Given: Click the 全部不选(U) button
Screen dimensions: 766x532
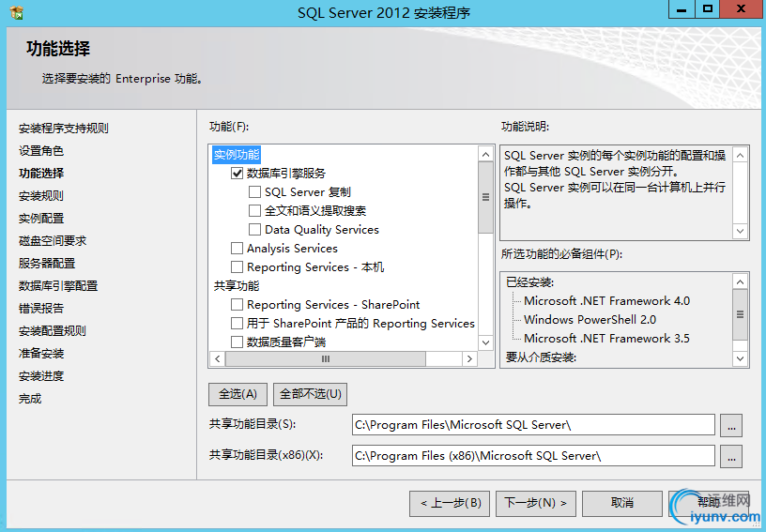Looking at the screenshot, I should (310, 394).
